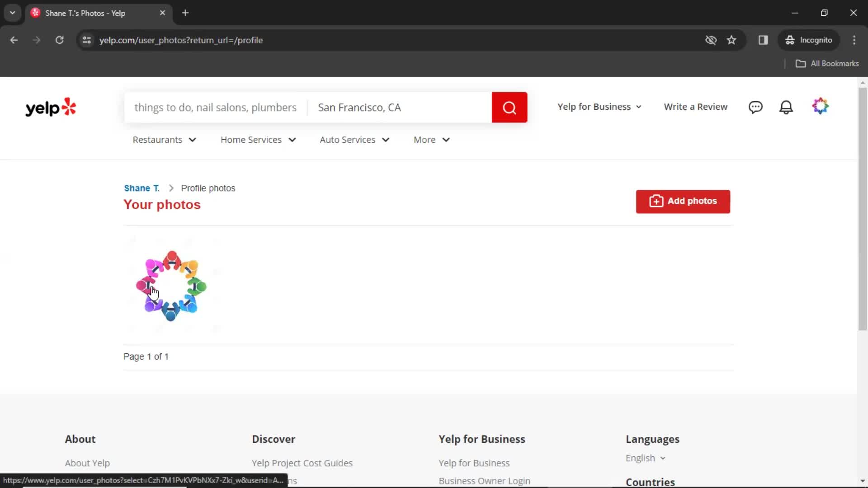
Task: Bookmark this tab with the star icon
Action: [731, 40]
